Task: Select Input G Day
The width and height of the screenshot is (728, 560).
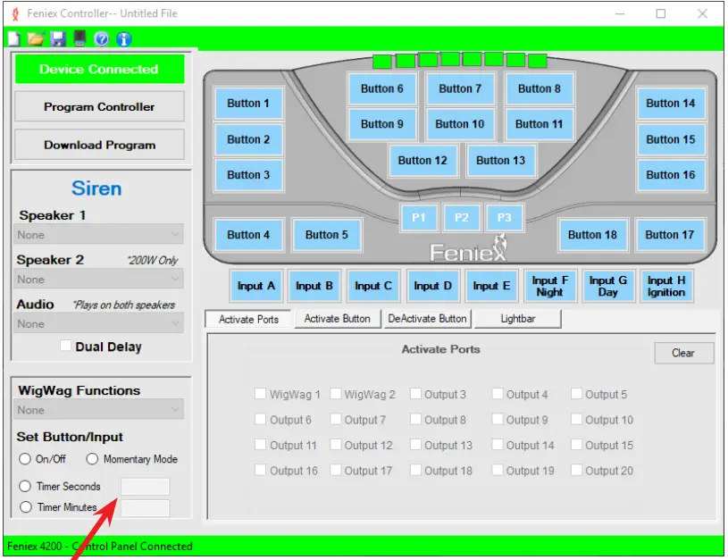Action: (607, 286)
